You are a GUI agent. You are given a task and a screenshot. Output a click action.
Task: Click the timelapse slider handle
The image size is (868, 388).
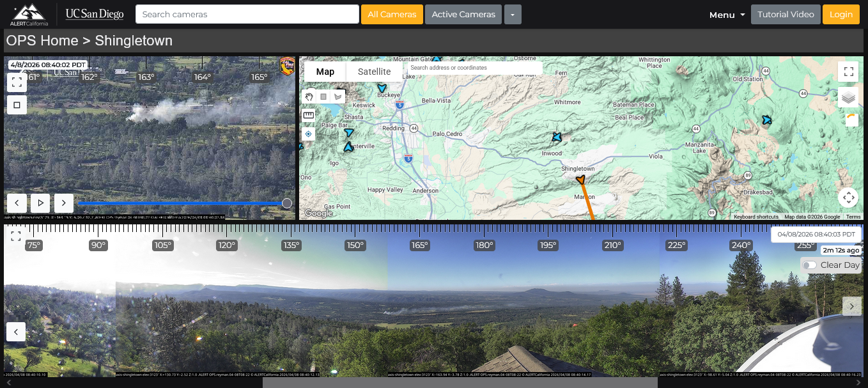(x=287, y=203)
